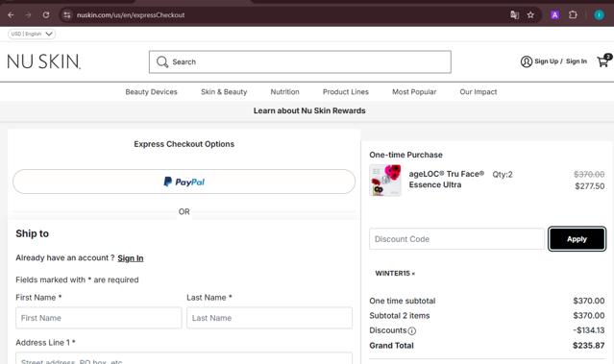
Task: Click the Qty:2 text
Action: (503, 175)
